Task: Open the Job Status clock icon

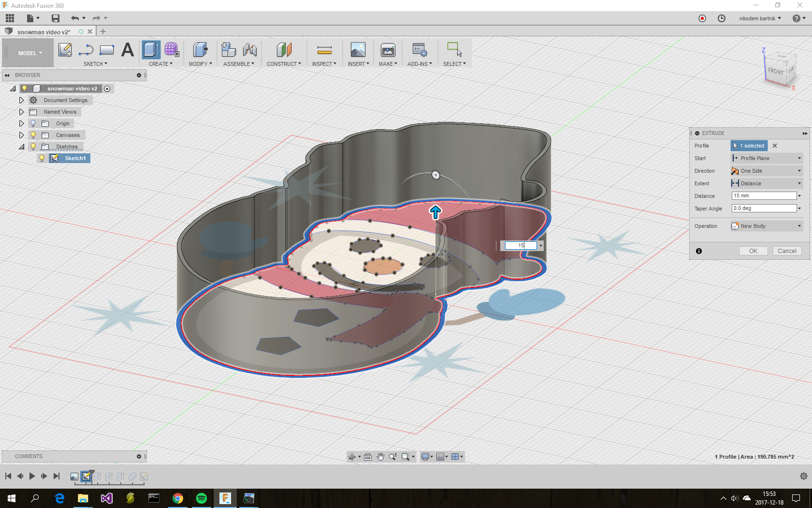Action: click(721, 18)
